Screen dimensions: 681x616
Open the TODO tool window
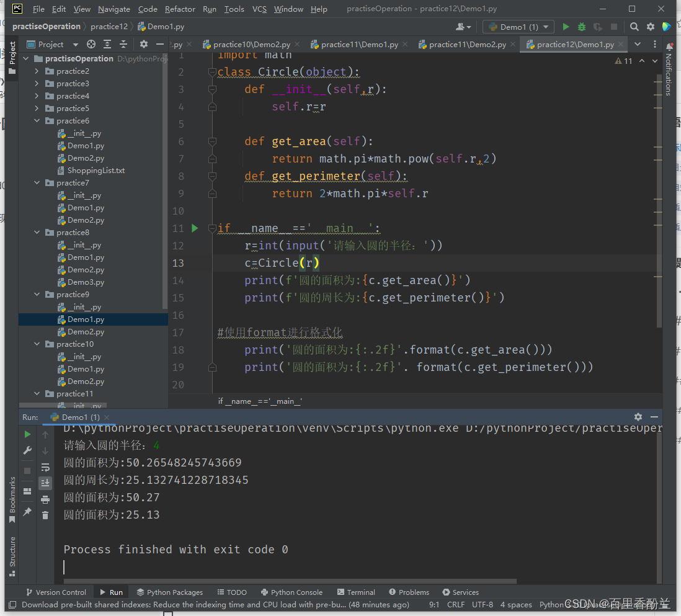[232, 592]
